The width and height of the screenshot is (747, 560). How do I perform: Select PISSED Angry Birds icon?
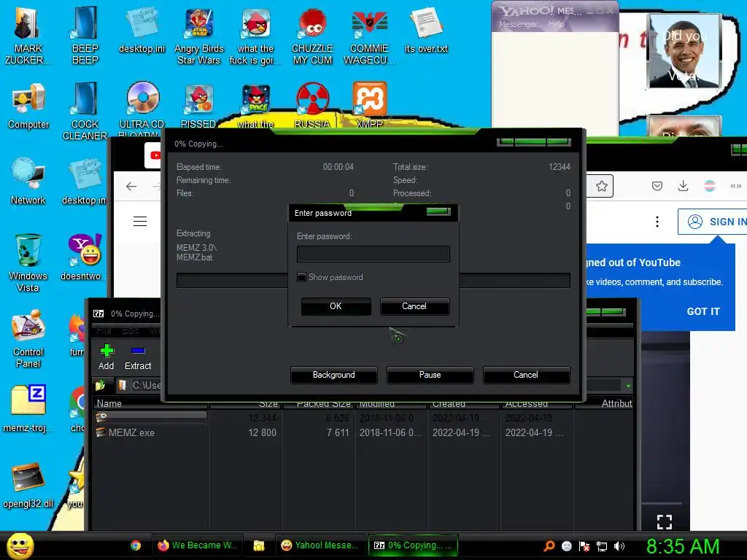[x=198, y=106]
